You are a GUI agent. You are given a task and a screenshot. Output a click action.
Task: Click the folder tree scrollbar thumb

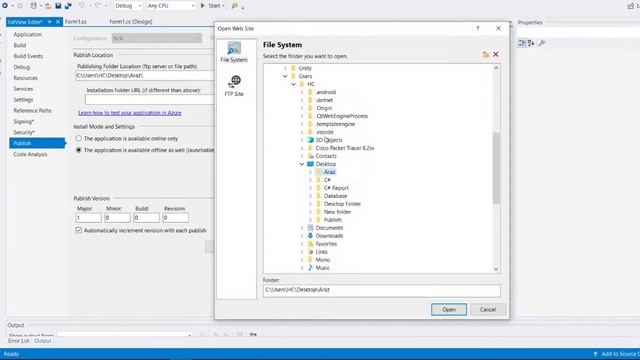[496, 168]
